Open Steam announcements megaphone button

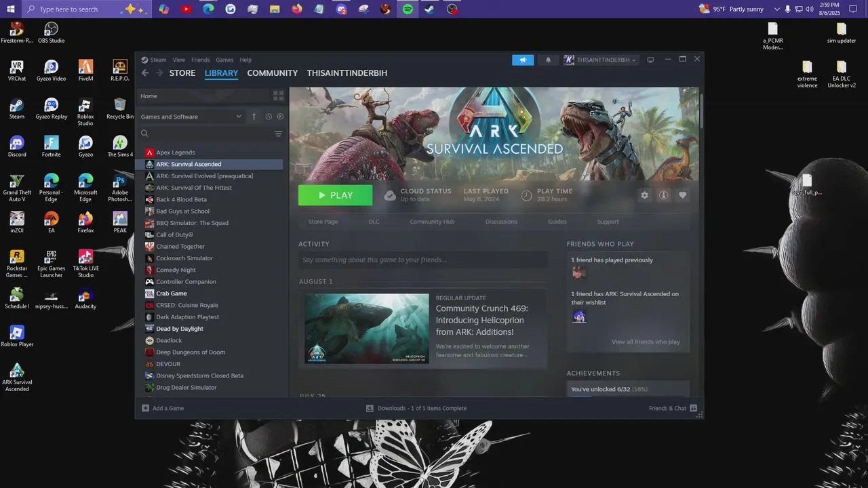point(523,60)
